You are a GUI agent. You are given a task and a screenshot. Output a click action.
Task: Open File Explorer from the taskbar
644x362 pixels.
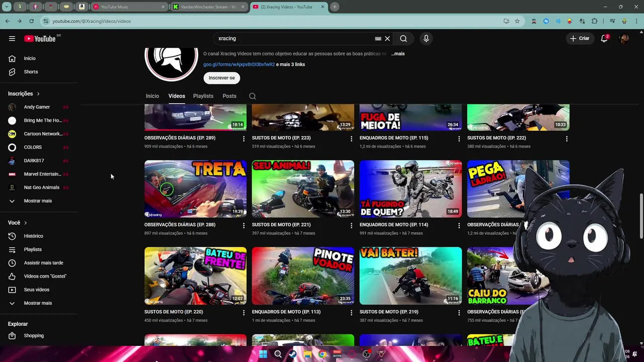[307, 354]
